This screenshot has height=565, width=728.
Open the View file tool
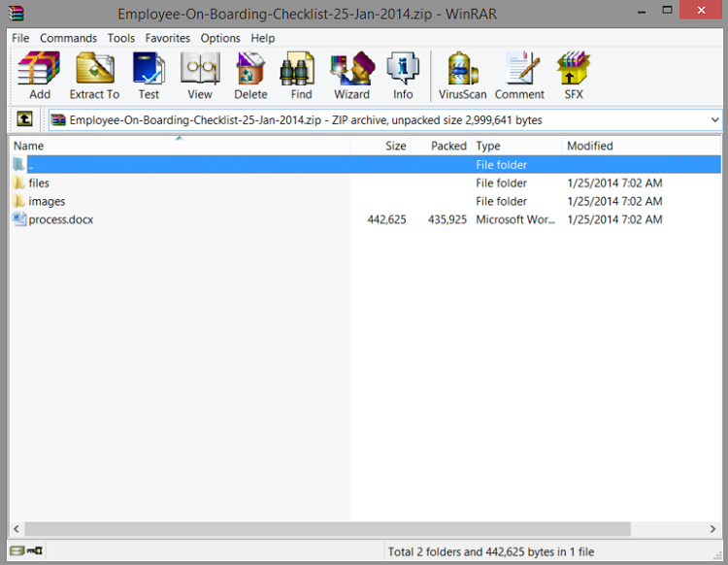tap(200, 76)
